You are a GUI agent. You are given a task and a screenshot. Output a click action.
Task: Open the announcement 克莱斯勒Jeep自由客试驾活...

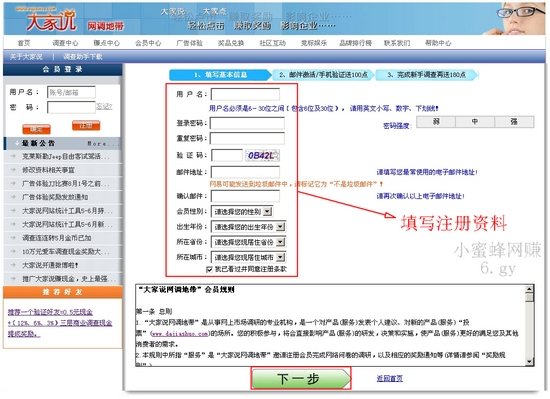pos(66,156)
